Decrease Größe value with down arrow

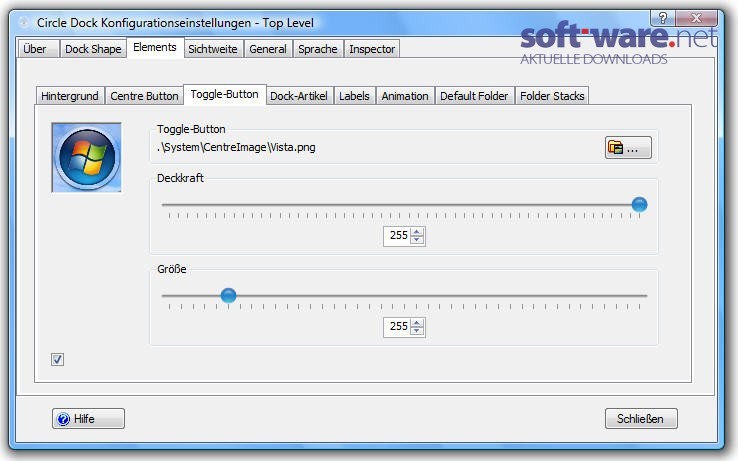click(417, 331)
